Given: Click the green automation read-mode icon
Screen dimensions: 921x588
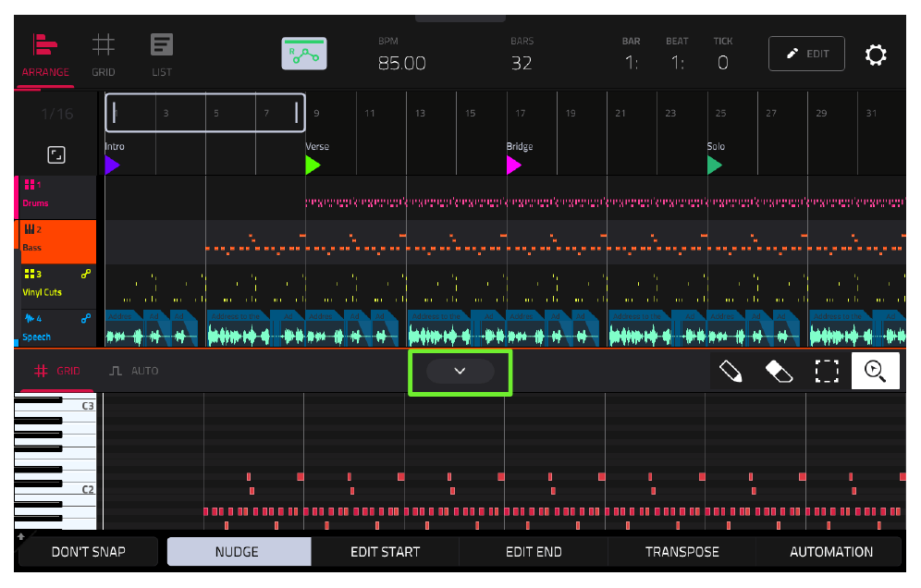Looking at the screenshot, I should [304, 54].
